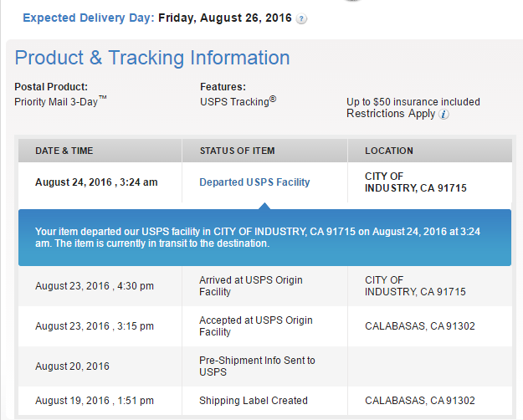Click the DATE & TIME column header

click(x=64, y=151)
